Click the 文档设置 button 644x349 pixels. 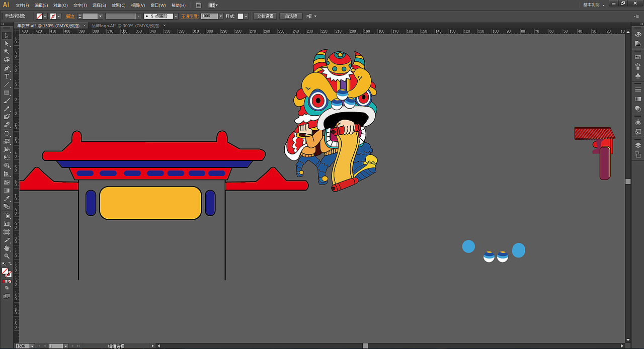pos(265,16)
